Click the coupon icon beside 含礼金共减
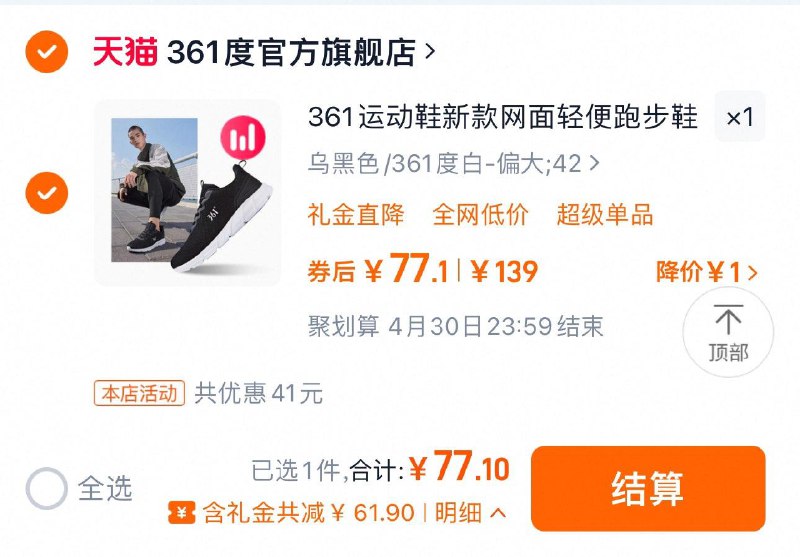The height and width of the screenshot is (557, 800). tap(182, 513)
